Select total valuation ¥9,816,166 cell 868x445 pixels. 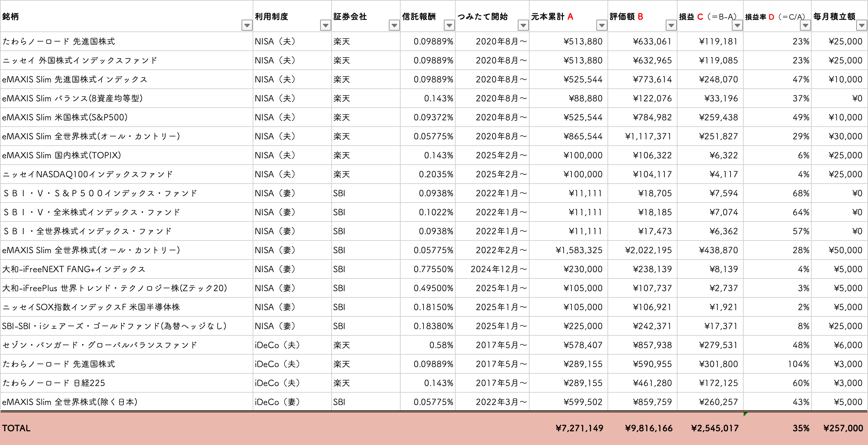[x=642, y=428]
